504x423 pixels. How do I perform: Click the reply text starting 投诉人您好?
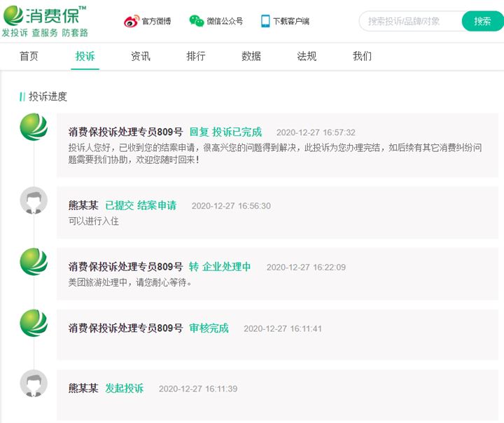(x=275, y=153)
